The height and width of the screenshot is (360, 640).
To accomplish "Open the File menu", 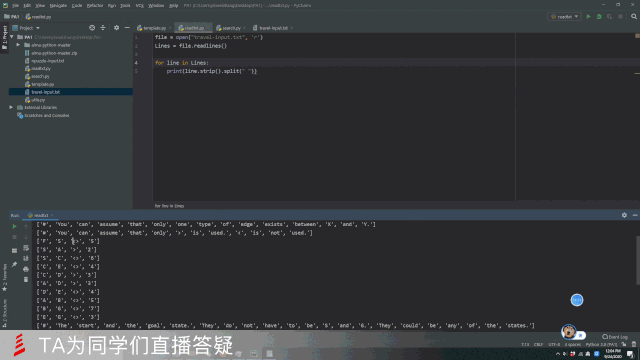I will coord(16,5).
